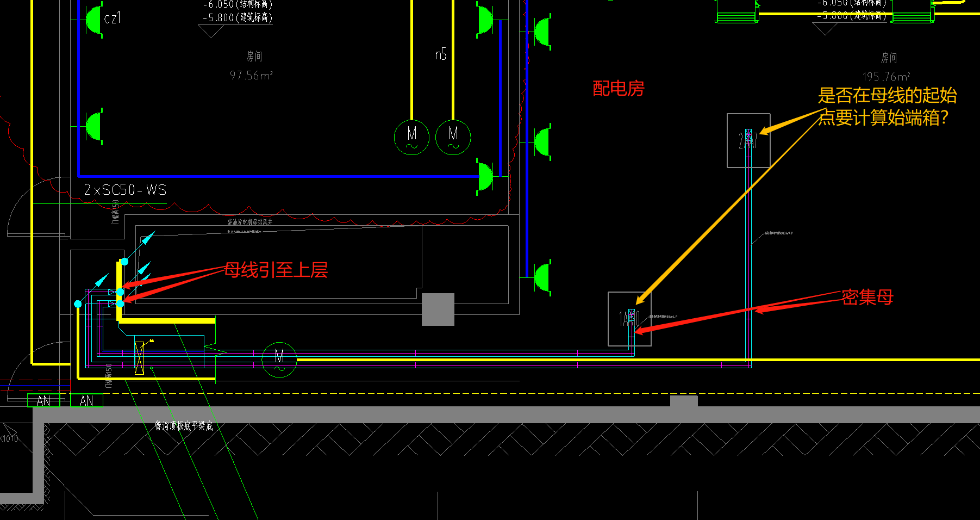This screenshot has width=980, height=520.
Task: Select the motor symbol on horizontal yellow line
Action: click(279, 360)
